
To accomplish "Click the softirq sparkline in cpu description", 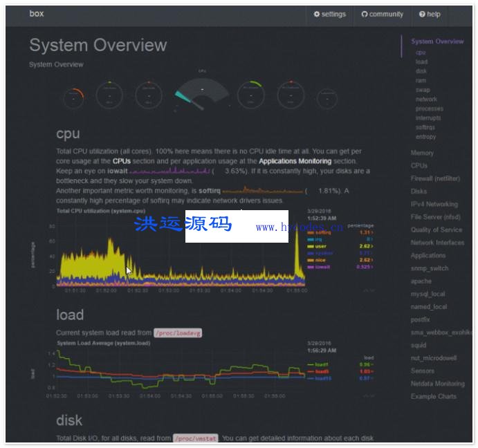I will 263,191.
